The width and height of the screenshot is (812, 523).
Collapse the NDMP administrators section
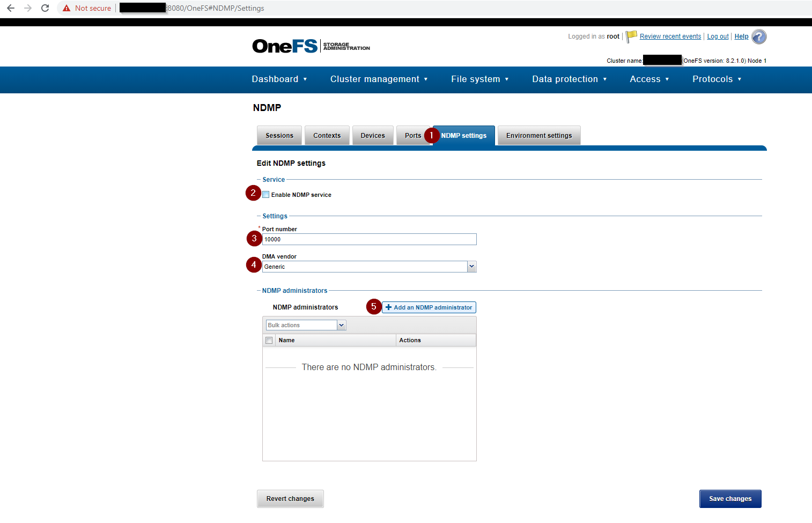259,290
